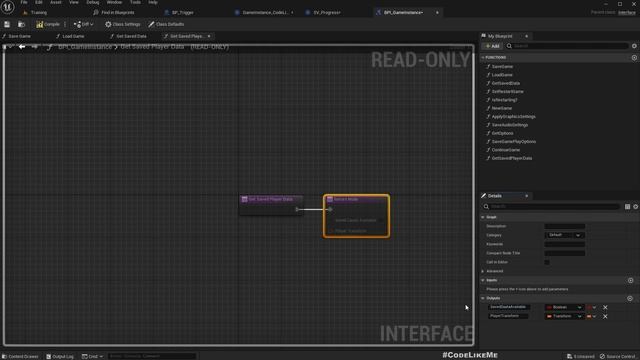Open the Content Drawer
The height and width of the screenshot is (360, 640).
pos(20,356)
